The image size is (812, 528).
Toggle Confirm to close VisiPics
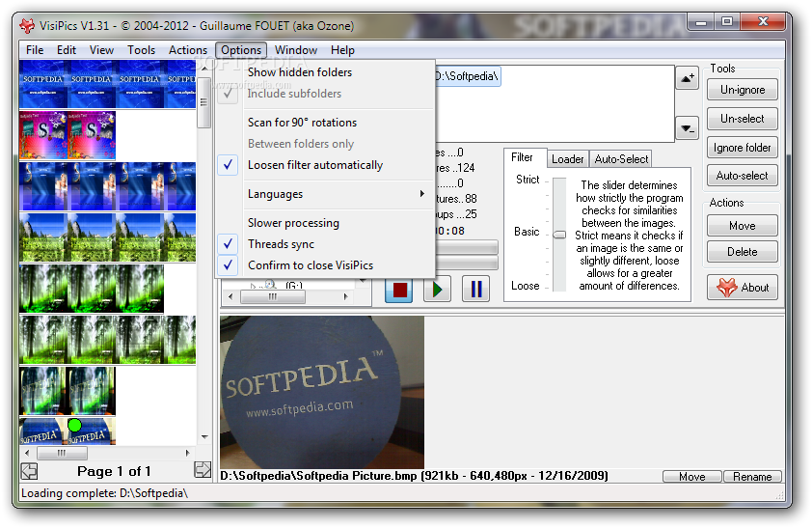310,265
